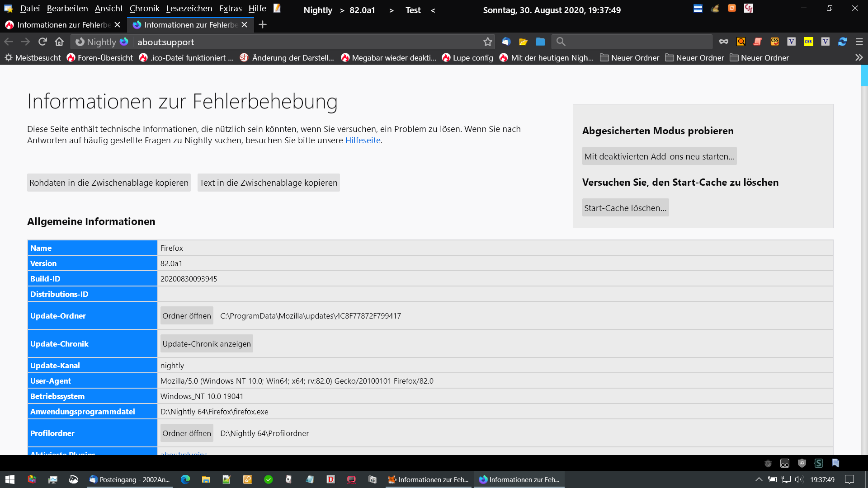Open the private browsing mask icon
This screenshot has height=488, width=868.
point(724,42)
